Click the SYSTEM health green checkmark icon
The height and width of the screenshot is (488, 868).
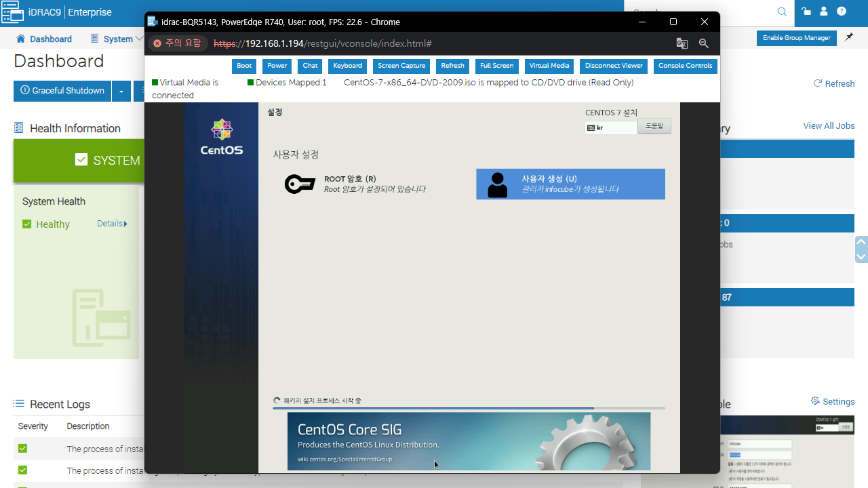point(81,160)
